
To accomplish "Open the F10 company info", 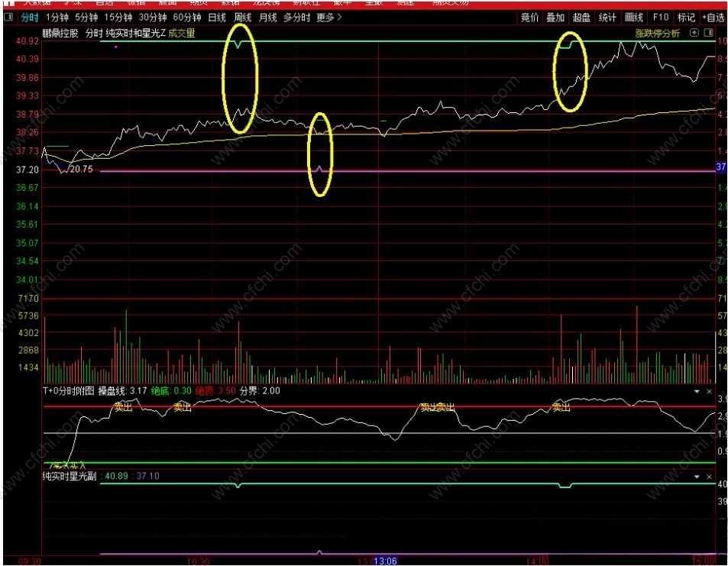I will (x=660, y=18).
